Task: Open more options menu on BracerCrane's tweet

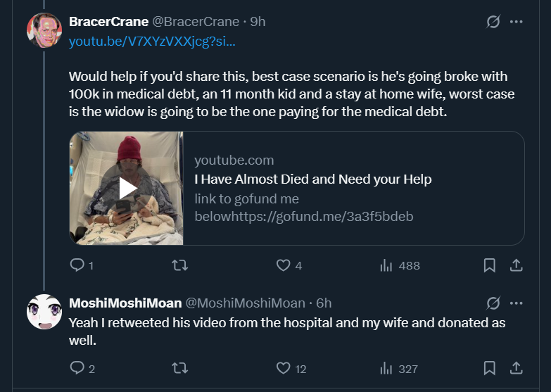Action: [517, 22]
